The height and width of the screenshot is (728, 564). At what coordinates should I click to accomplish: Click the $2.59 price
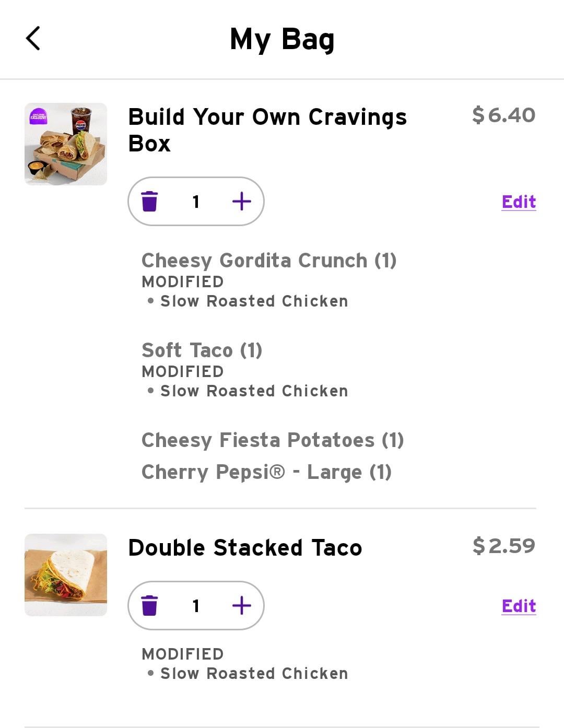coord(503,546)
